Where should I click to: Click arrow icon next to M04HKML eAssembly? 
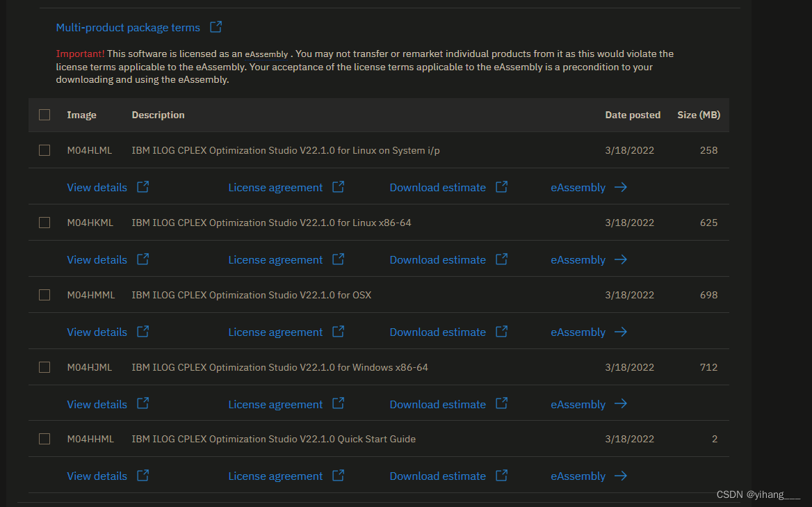(621, 259)
